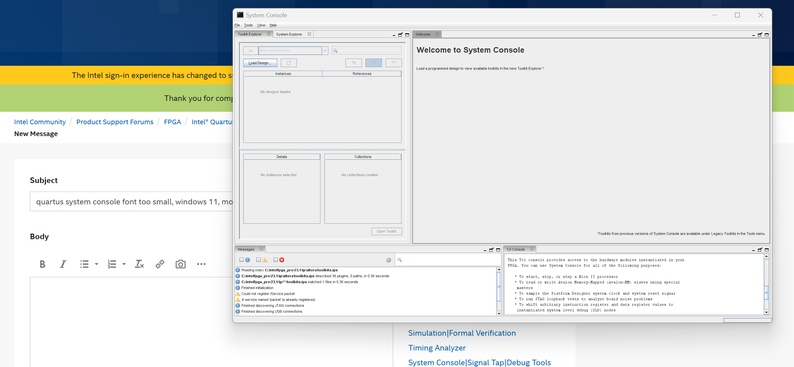
Task: Toggle the warning messages filter checkbox
Action: [x=258, y=260]
